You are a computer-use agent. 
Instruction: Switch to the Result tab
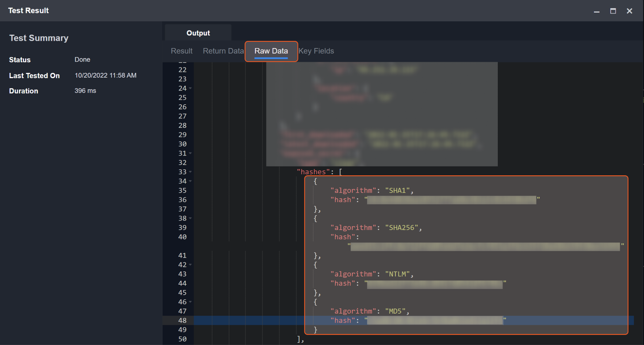point(181,51)
